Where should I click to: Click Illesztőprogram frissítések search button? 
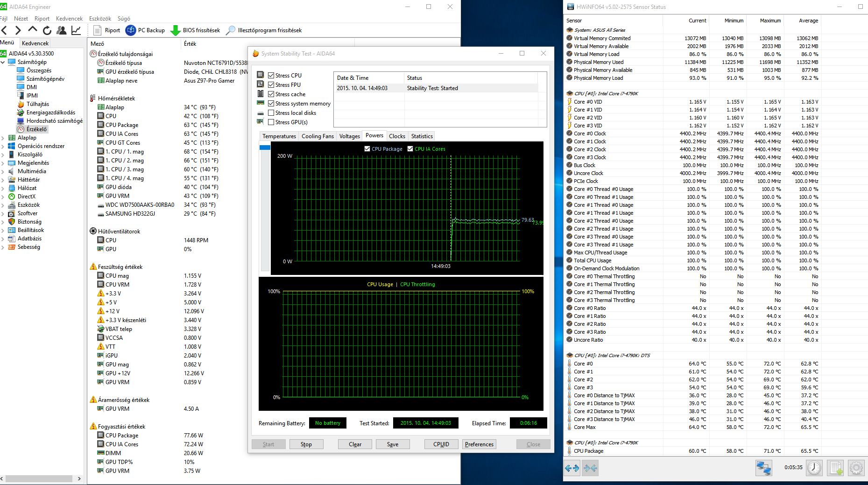click(264, 30)
